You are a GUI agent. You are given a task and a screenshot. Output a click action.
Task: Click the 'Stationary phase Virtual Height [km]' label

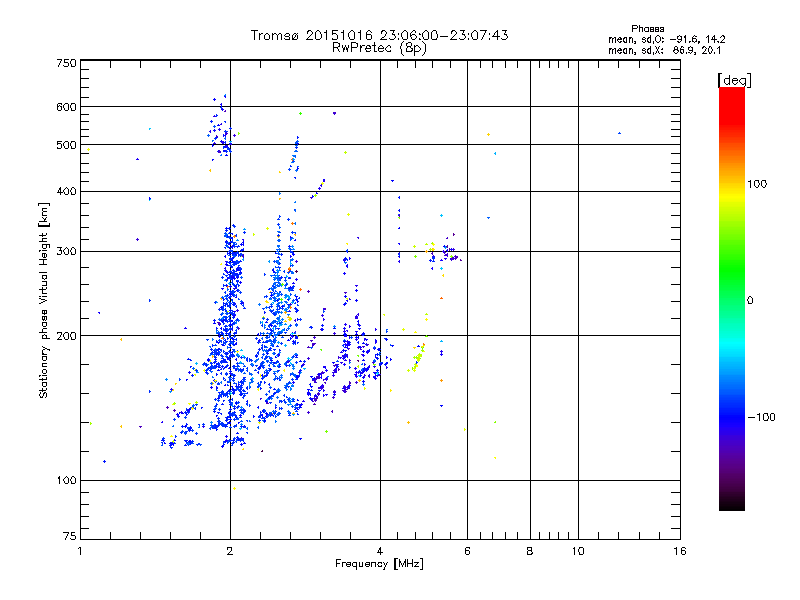click(44, 301)
